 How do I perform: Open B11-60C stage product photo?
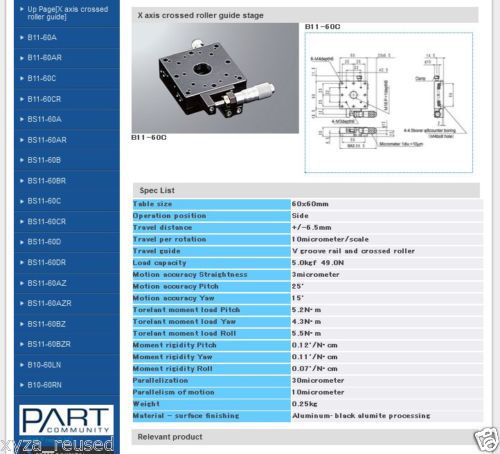coord(215,78)
